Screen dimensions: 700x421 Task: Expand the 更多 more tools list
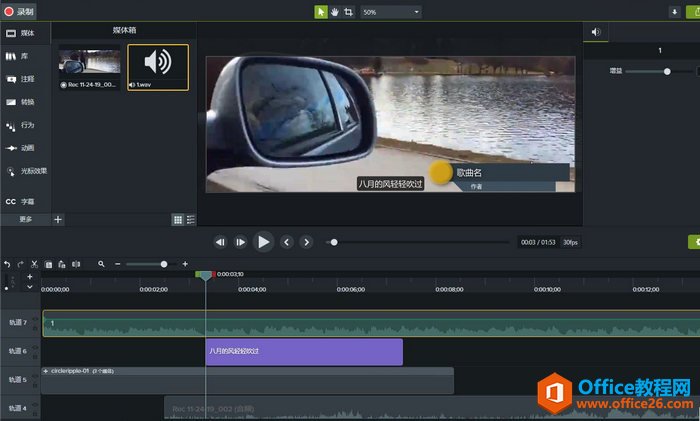coord(25,219)
